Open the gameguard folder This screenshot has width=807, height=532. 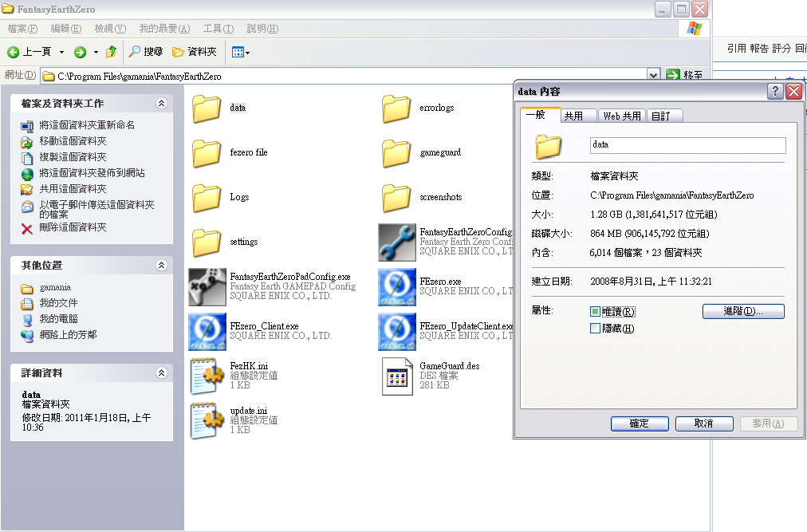pyautogui.click(x=397, y=153)
